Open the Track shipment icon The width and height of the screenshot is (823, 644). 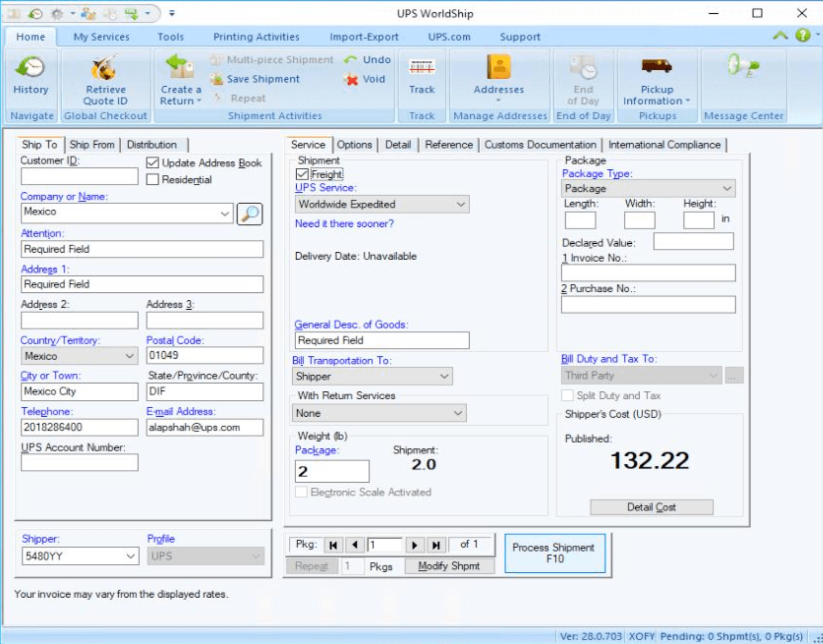click(421, 68)
